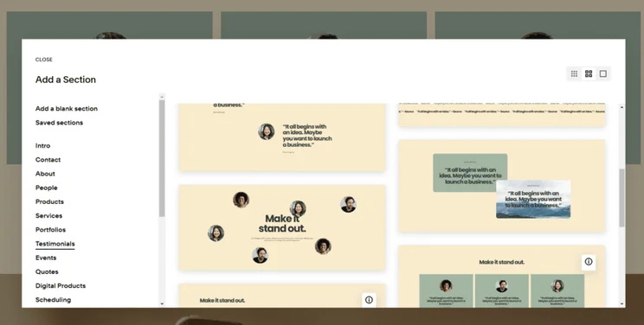This screenshot has width=644, height=325.
Task: Close the Add a Section dialog
Action: click(44, 60)
